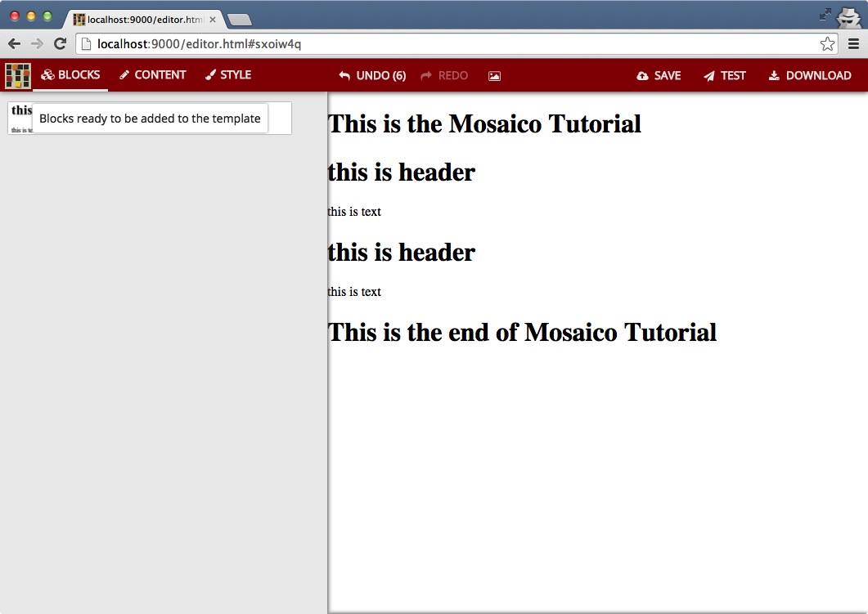Screen dimensions: 868x614
Task: Click the incognito icon
Action: click(849, 16)
